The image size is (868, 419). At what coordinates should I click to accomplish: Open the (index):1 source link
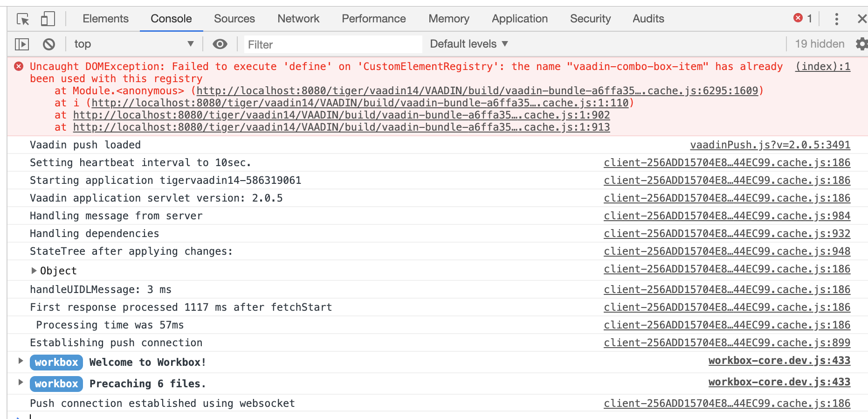click(x=823, y=67)
